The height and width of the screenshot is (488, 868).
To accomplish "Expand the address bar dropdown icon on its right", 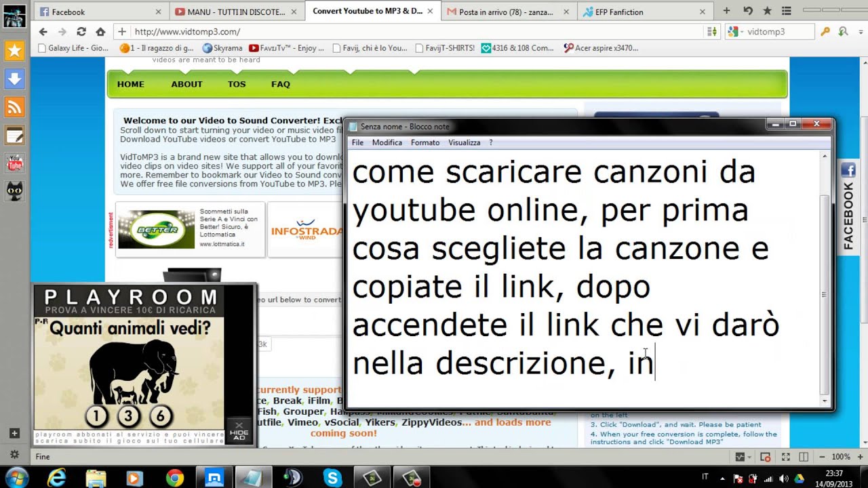I will [x=711, y=32].
